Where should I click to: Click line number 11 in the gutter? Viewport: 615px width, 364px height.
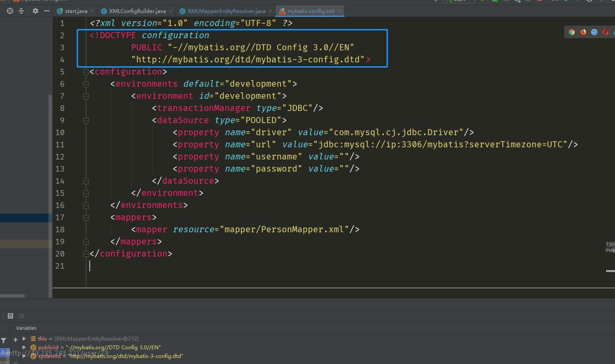[x=60, y=145]
